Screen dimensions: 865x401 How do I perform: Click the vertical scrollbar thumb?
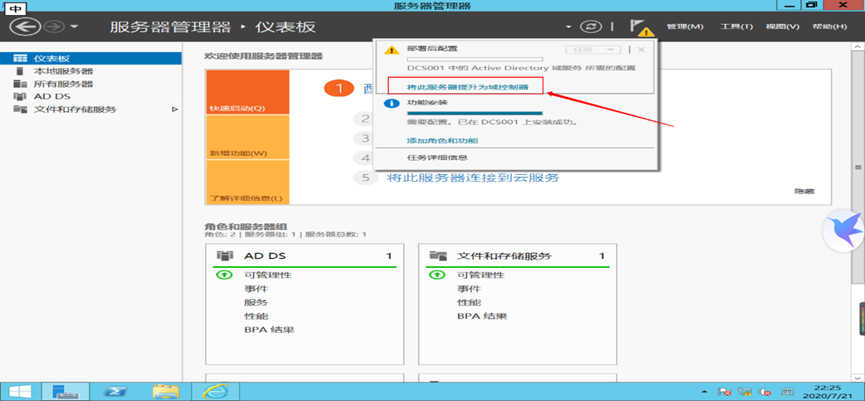858,165
